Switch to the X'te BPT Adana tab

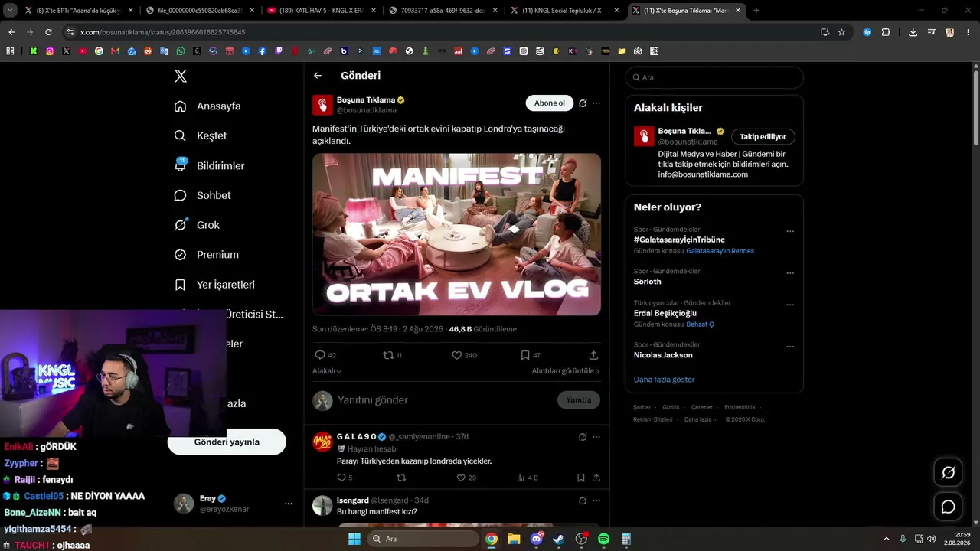(79, 11)
